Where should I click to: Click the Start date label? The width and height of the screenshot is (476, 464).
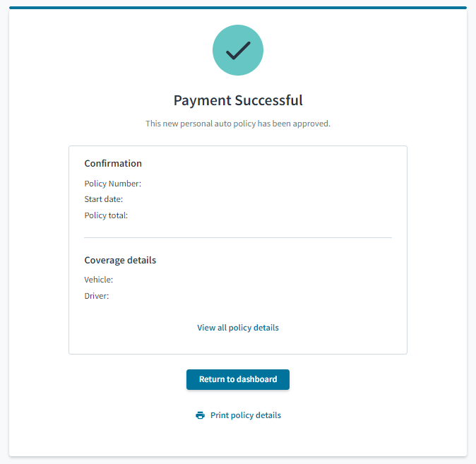pos(104,199)
